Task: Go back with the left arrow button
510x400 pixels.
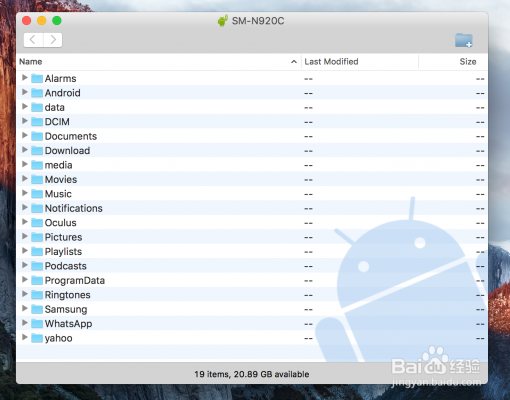Action: point(33,40)
